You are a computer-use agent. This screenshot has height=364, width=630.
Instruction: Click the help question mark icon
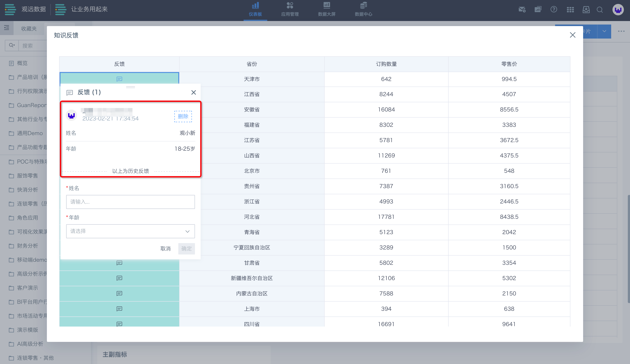pos(554,9)
